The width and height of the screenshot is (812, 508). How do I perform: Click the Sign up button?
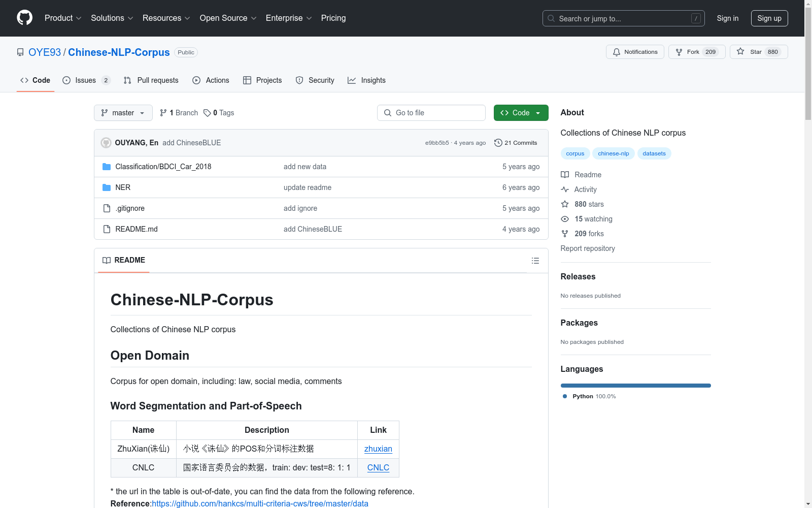[x=769, y=18]
